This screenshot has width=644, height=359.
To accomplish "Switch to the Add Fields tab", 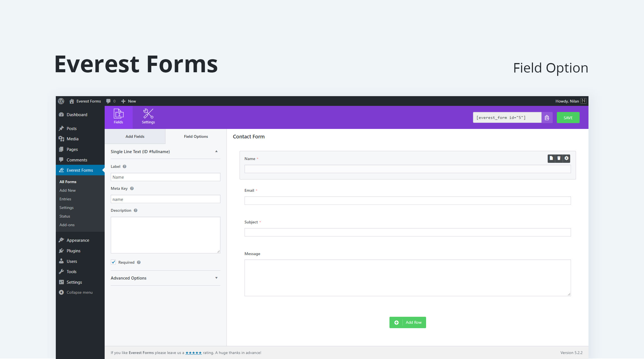I will tap(135, 136).
